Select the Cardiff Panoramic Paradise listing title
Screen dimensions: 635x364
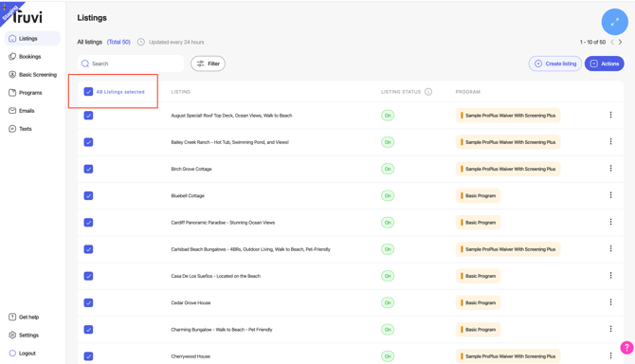coord(223,223)
